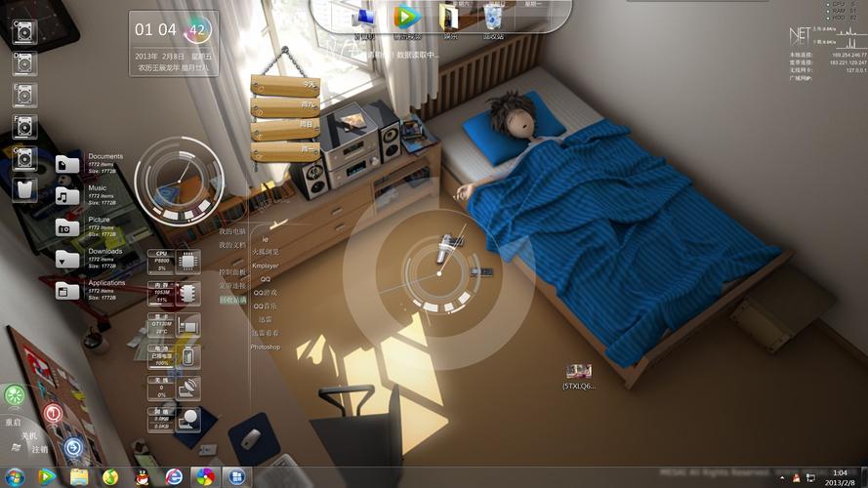868x488 pixels.
Task: Open the Applications folder shortcut
Action: [x=67, y=290]
